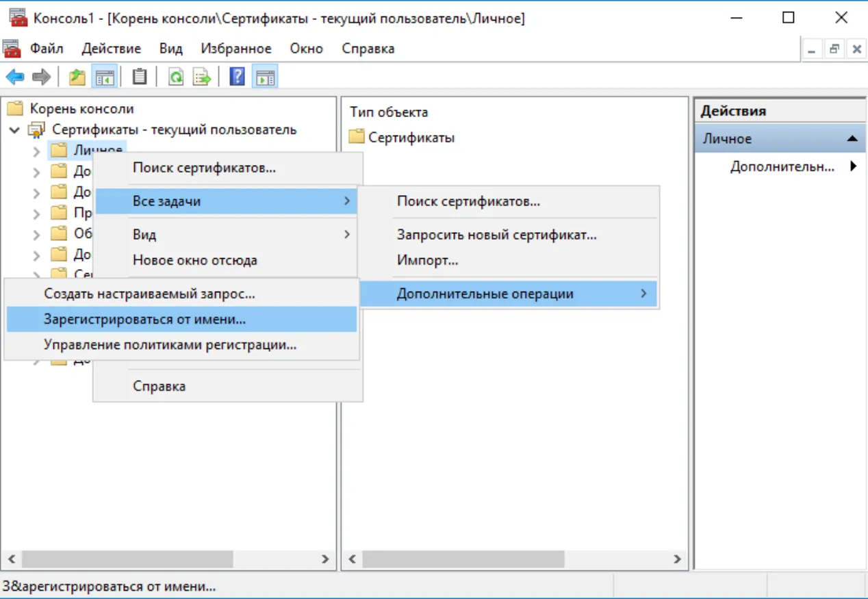868x599 pixels.
Task: Go up one level with the folder toolbar icon
Action: tap(77, 77)
